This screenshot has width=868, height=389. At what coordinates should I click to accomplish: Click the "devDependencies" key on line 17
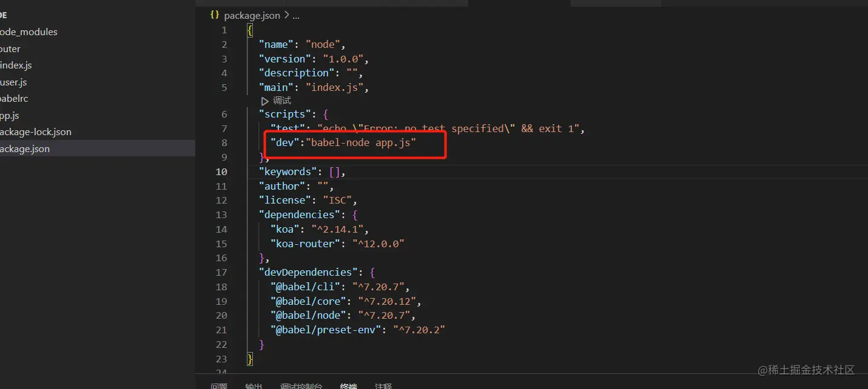point(308,272)
